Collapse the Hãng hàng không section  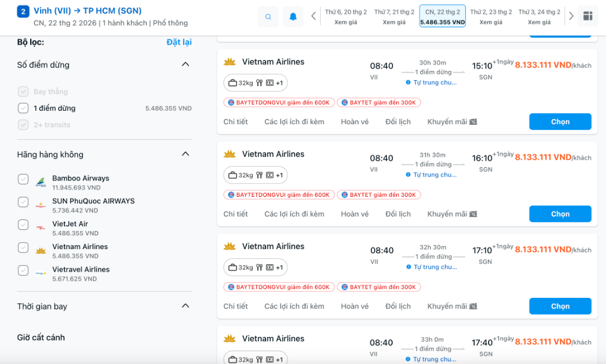(185, 154)
